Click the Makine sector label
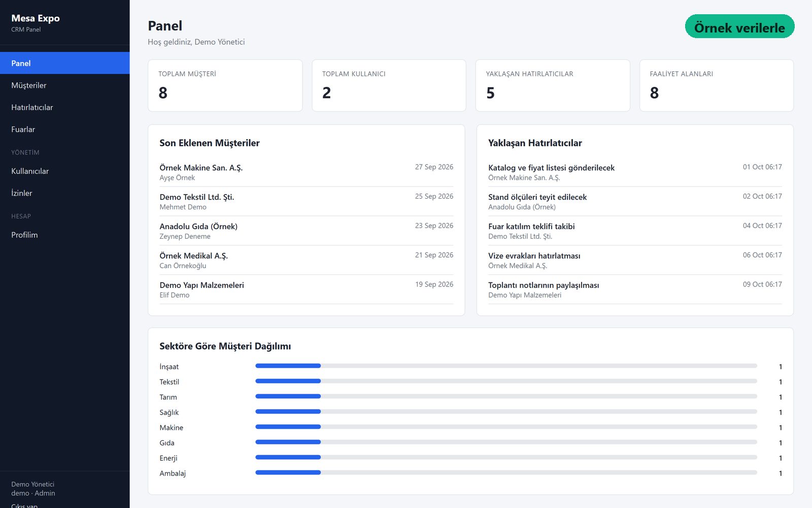812x508 pixels. coord(171,428)
